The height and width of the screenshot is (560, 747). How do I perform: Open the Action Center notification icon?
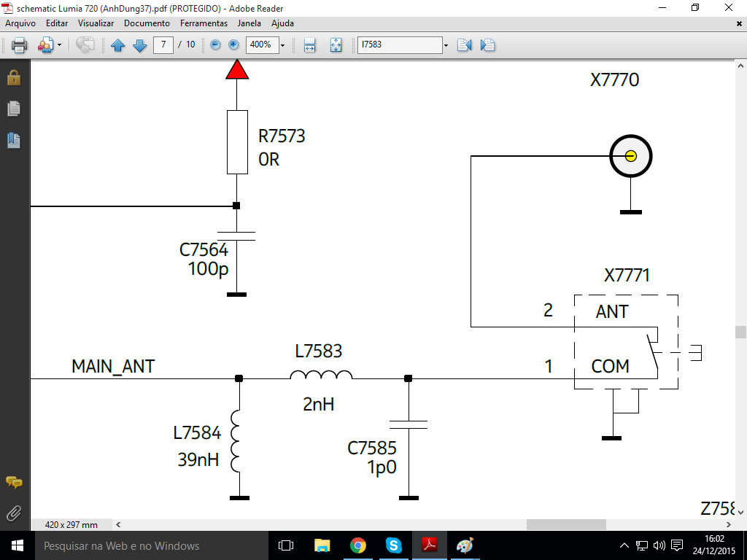(x=676, y=545)
